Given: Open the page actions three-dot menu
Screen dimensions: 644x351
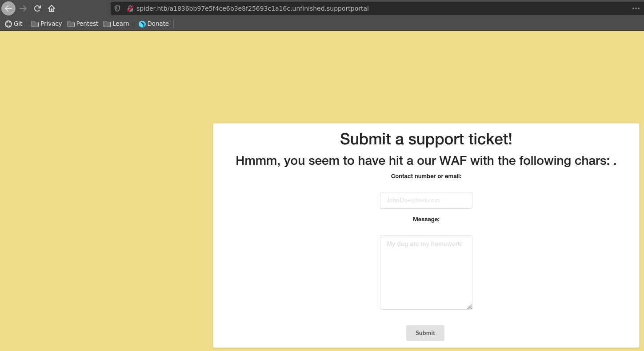Looking at the screenshot, I should (636, 8).
